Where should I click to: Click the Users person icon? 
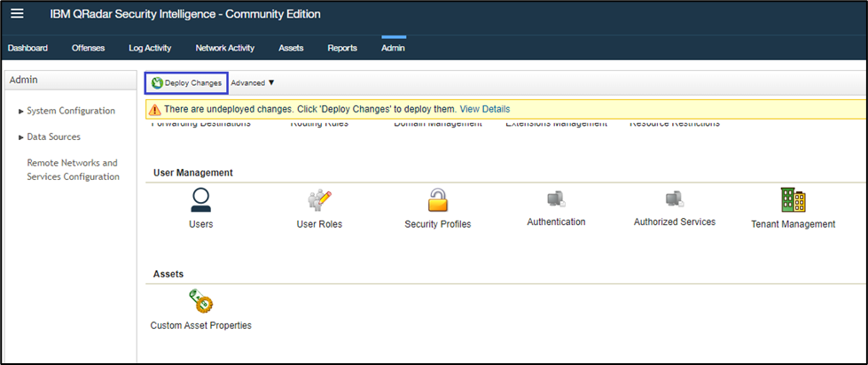tap(201, 200)
